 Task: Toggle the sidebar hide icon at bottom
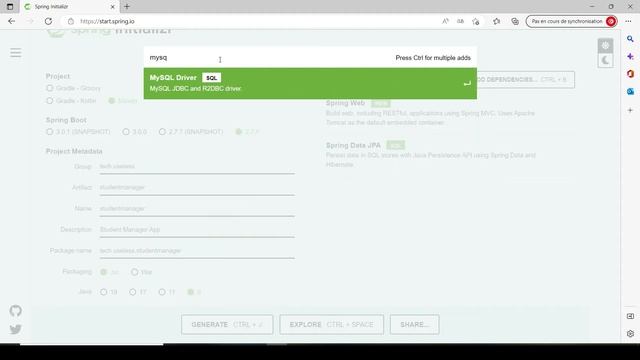[x=630, y=316]
